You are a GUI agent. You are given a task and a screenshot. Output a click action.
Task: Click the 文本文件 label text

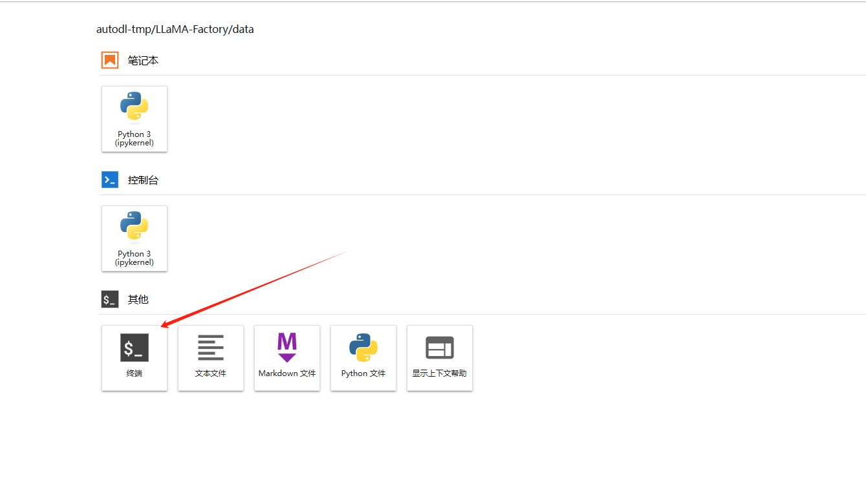point(211,373)
